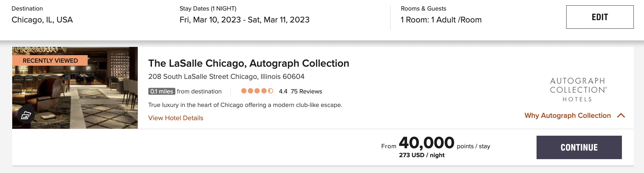Click the Chicago, IL, USA destination field
This screenshot has height=173, width=644.
(42, 20)
